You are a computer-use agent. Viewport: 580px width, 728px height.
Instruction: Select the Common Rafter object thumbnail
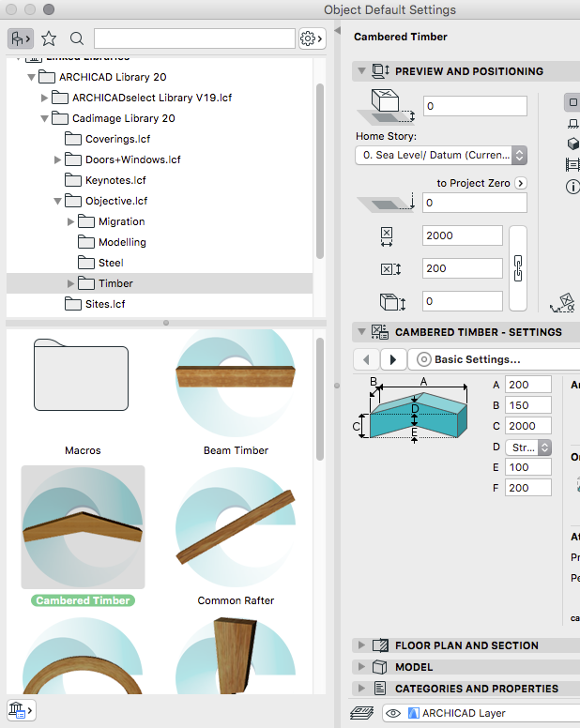pyautogui.click(x=236, y=527)
